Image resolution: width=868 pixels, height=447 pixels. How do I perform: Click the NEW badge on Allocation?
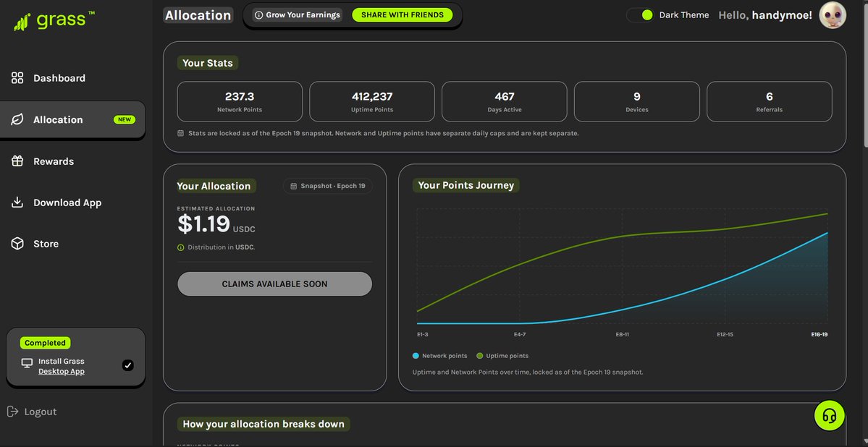(x=124, y=119)
